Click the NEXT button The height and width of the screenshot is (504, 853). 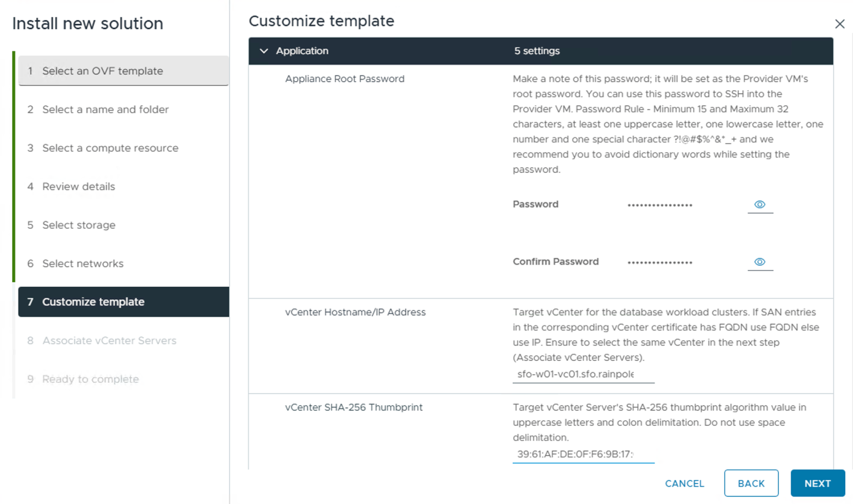817,483
